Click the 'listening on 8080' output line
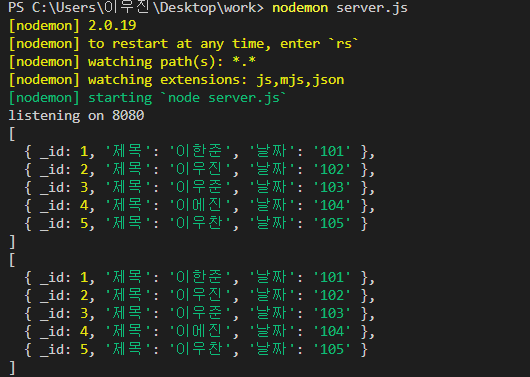This screenshot has width=530, height=377. (x=76, y=116)
